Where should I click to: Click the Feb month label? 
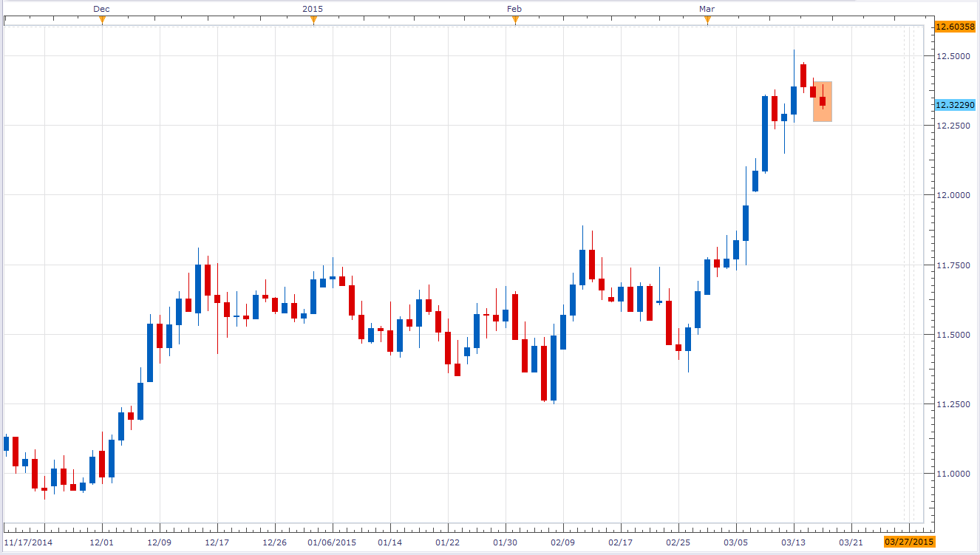tap(515, 8)
